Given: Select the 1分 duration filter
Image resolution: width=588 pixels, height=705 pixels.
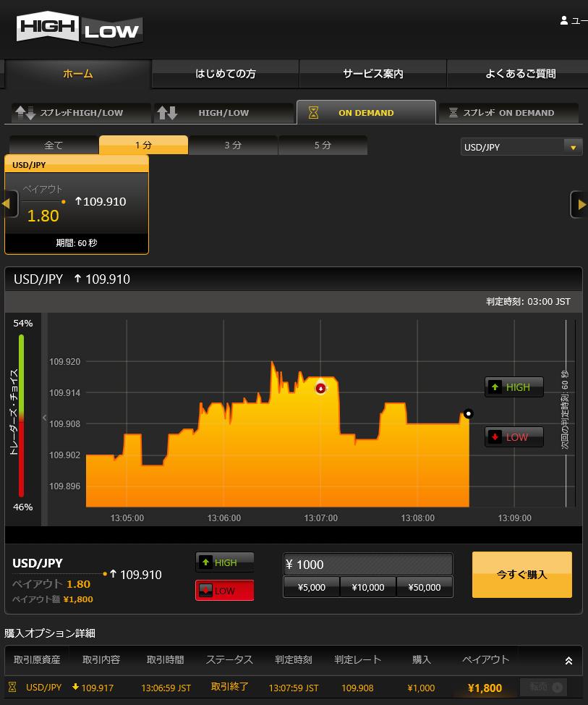Looking at the screenshot, I should (x=143, y=145).
